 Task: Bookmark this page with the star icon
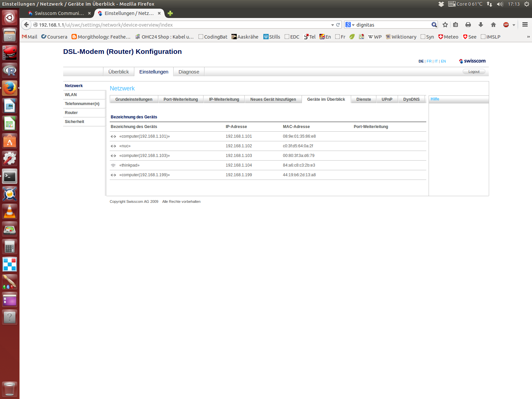click(445, 25)
